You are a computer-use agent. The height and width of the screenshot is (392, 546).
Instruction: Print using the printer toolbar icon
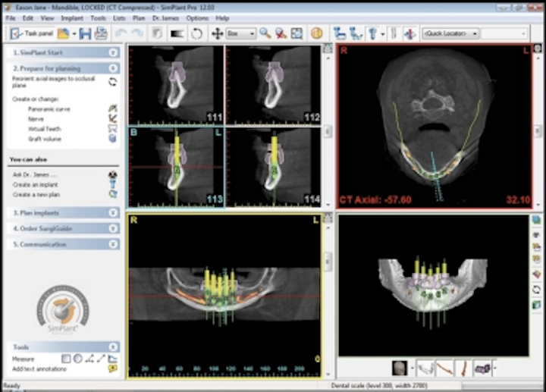(x=101, y=33)
